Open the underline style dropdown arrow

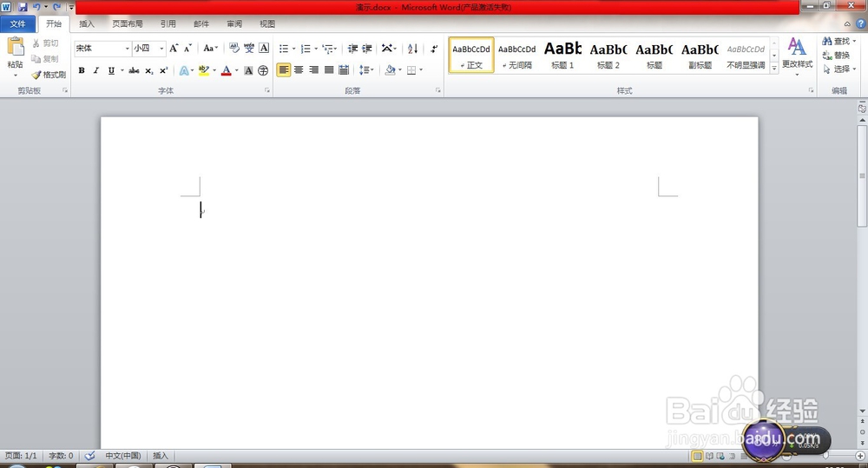point(122,70)
